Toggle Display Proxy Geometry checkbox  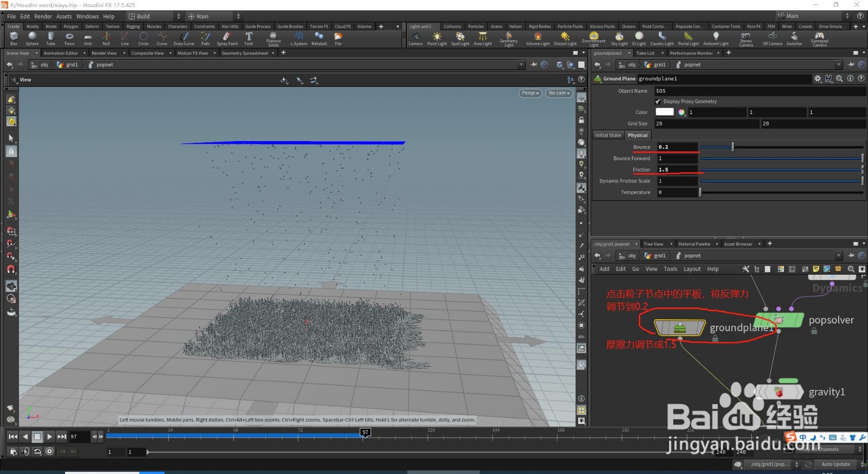coord(658,102)
